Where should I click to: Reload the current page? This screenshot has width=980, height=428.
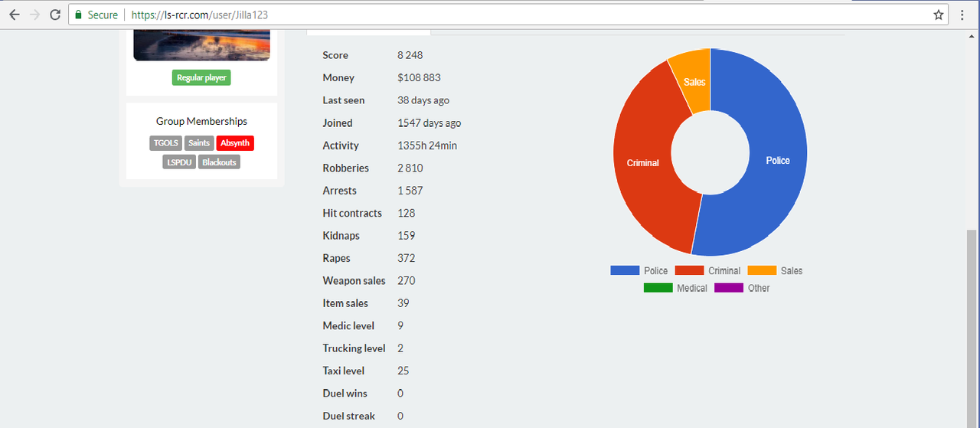point(55,15)
